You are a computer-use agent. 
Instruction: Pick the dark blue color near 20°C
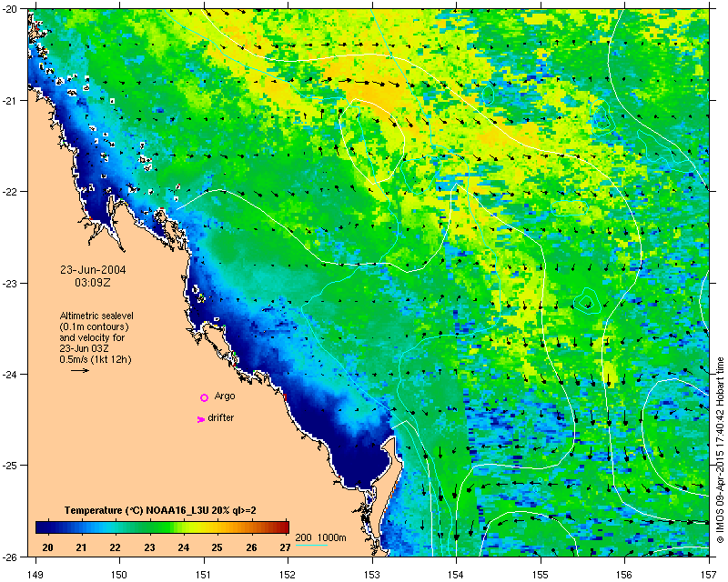click(46, 527)
